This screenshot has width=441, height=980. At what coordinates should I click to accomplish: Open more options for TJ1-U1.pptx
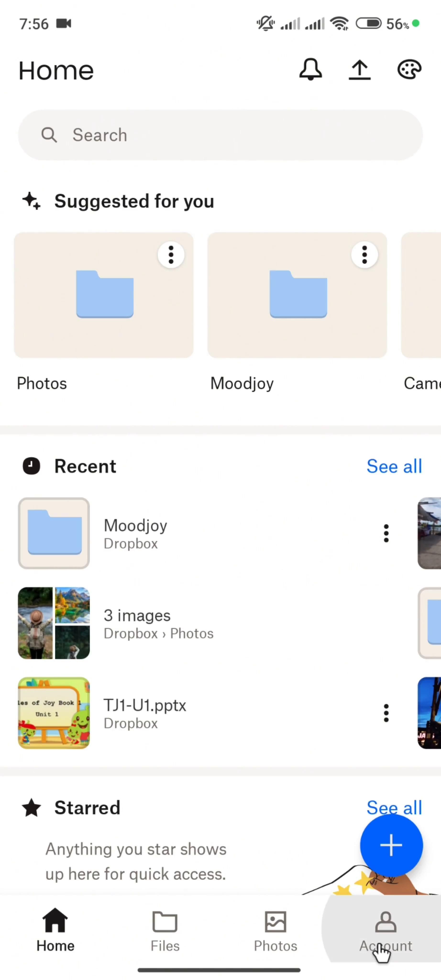coord(386,713)
